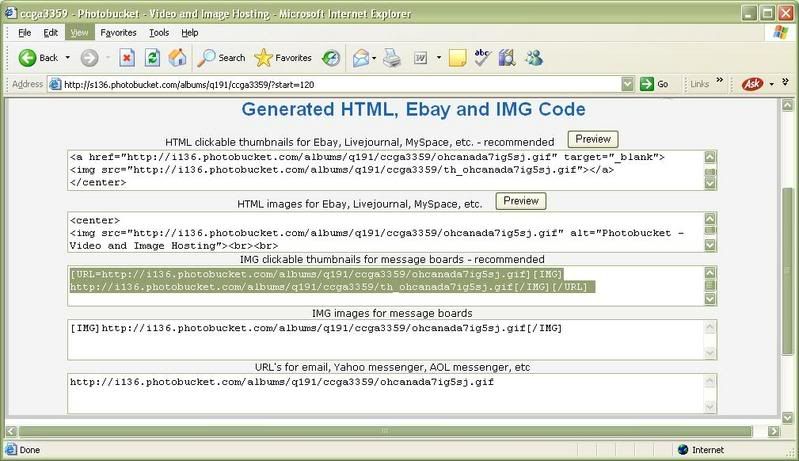Viewport: 799px width, 461px height.
Task: Expand the Back button history dropdown
Action: coord(67,58)
